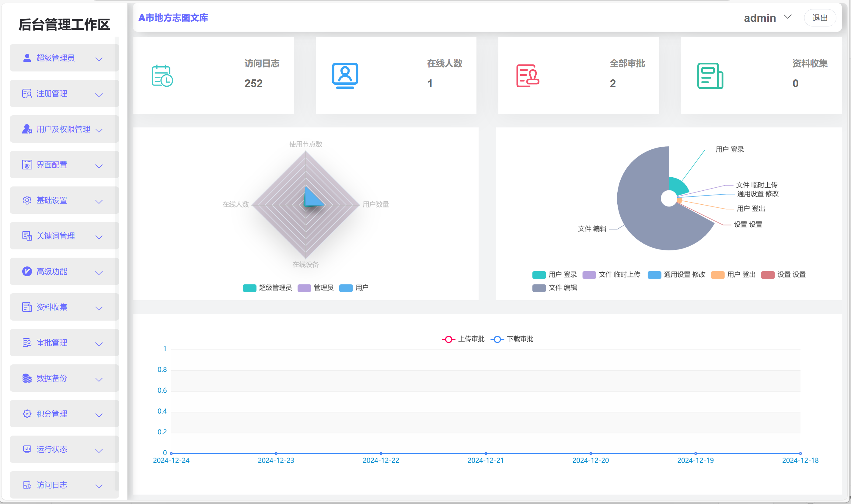851x504 pixels.
Task: Toggle 上传审批 line chart legend
Action: [463, 339]
